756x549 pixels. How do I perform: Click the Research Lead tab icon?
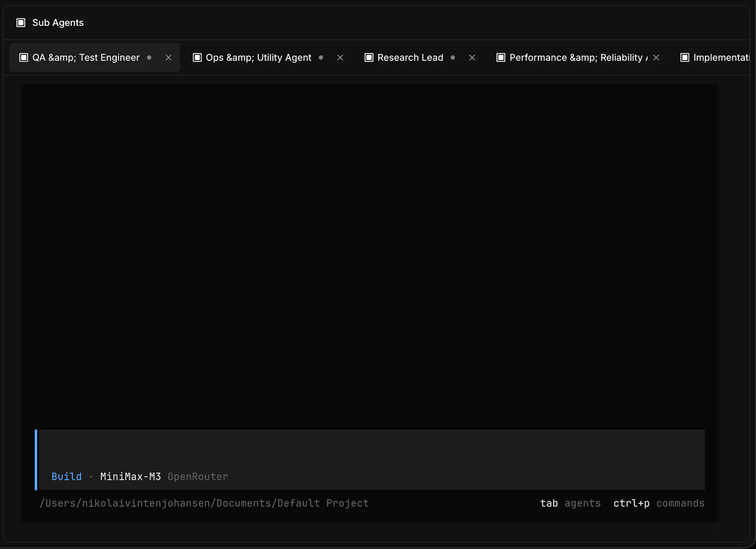coord(369,58)
